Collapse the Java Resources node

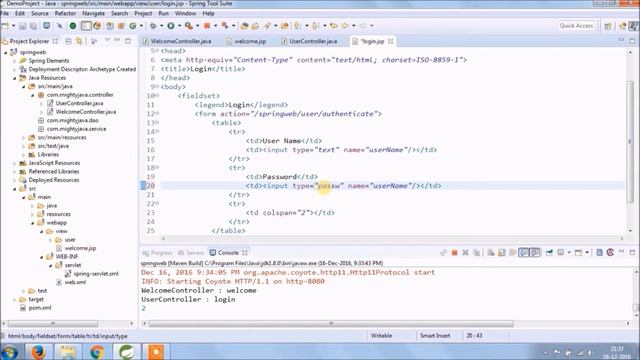click(15, 78)
